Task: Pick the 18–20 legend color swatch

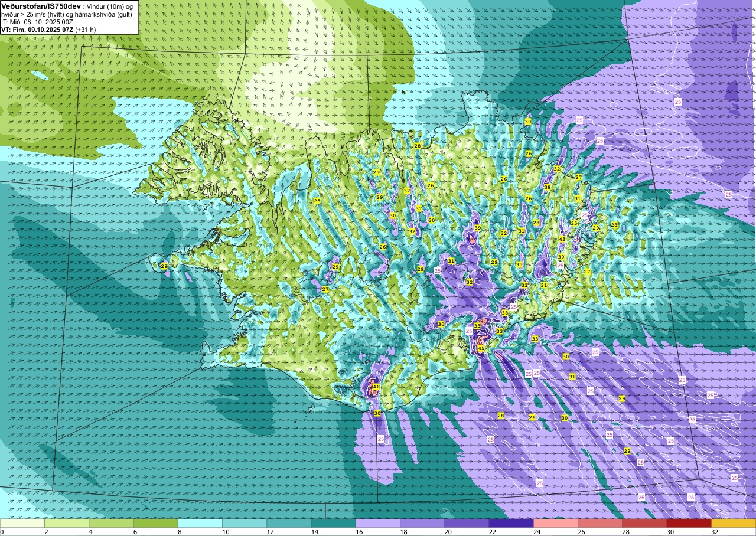Action: (422, 524)
